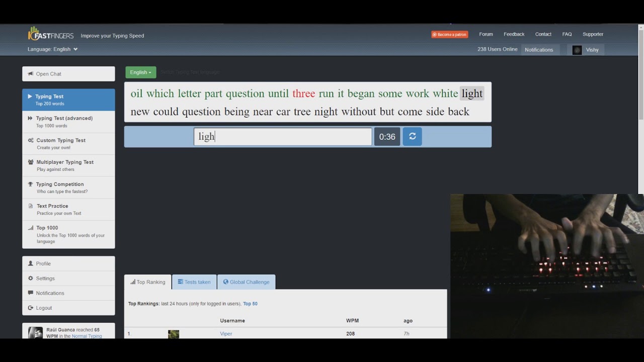Click the Open Chat megaphone icon
This screenshot has height=362, width=644.
[31, 74]
